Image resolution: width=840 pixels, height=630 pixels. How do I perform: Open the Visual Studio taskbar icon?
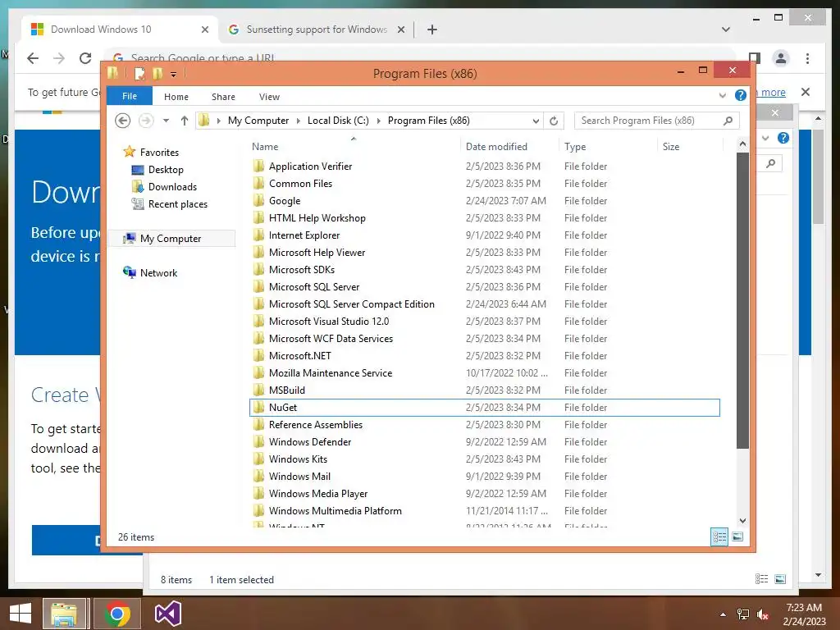pyautogui.click(x=167, y=614)
